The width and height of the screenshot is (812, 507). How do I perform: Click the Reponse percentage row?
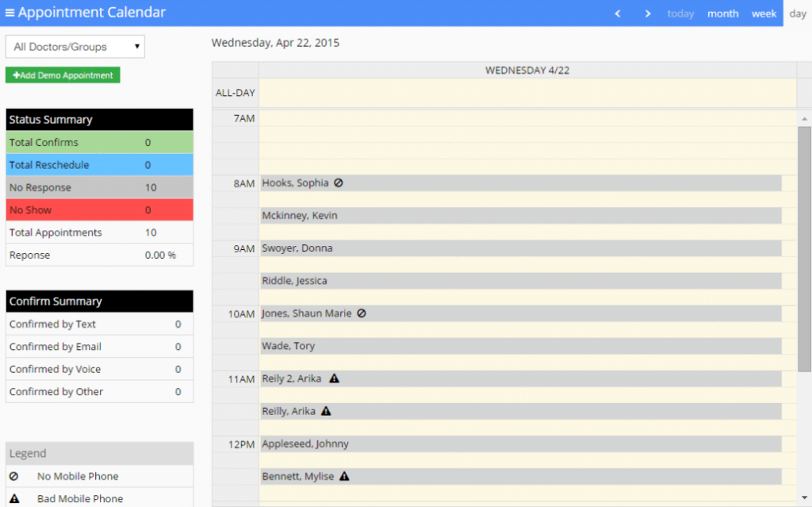coord(99,255)
